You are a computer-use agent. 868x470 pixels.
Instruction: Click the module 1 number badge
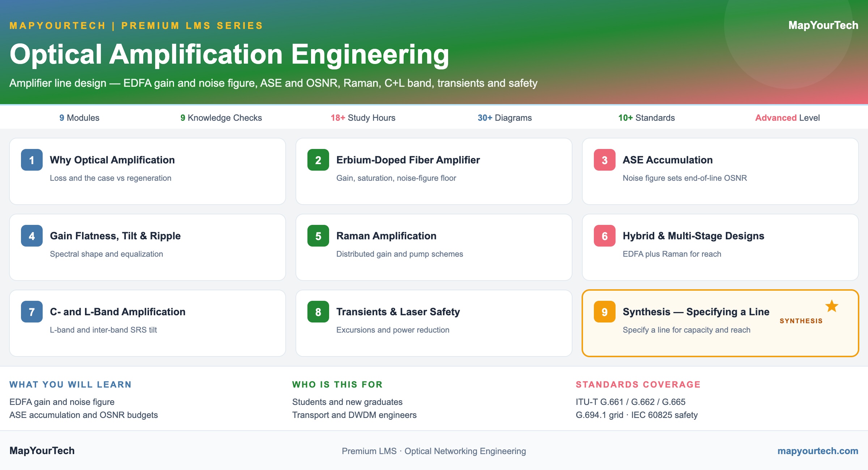32,160
